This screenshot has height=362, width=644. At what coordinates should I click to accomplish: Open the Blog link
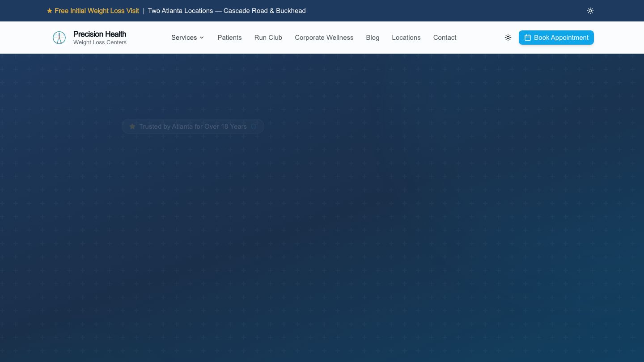pyautogui.click(x=373, y=38)
